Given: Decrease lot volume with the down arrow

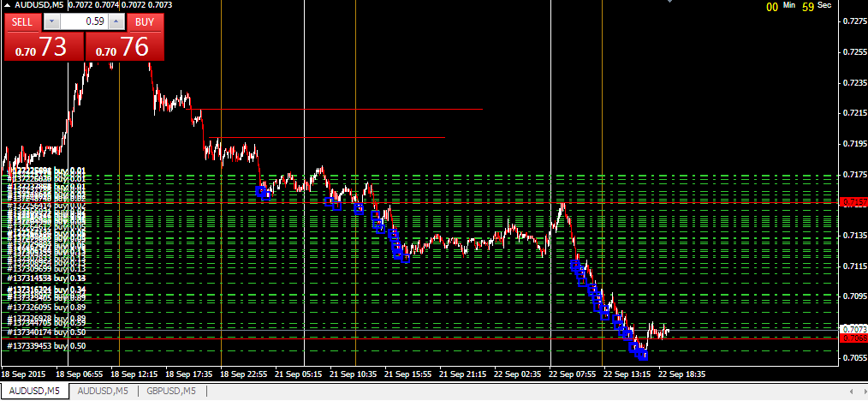Looking at the screenshot, I should (51, 22).
